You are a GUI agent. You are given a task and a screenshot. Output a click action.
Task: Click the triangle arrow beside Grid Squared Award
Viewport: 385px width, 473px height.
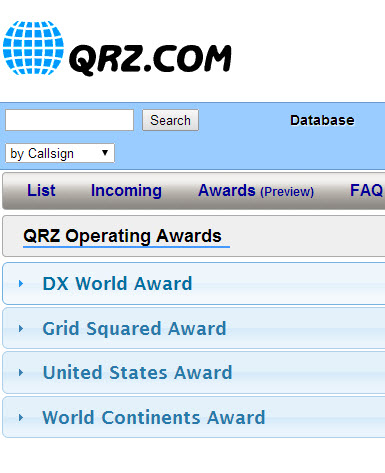21,329
